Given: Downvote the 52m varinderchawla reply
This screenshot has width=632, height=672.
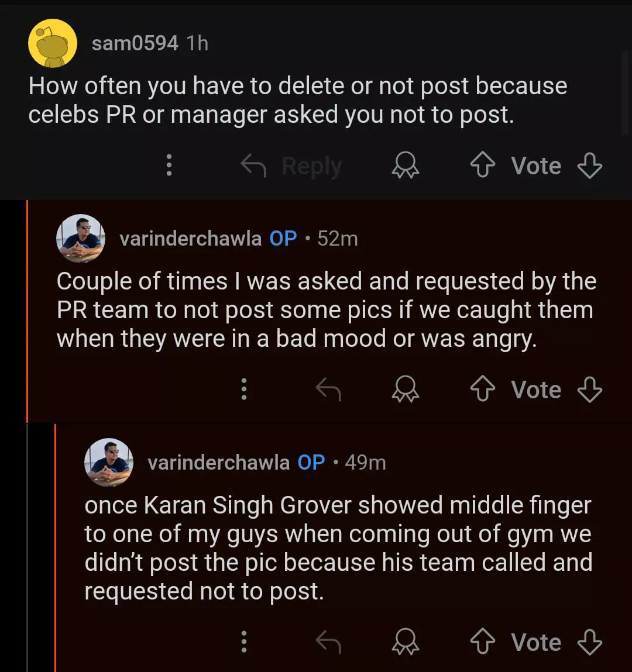Looking at the screenshot, I should click(589, 390).
